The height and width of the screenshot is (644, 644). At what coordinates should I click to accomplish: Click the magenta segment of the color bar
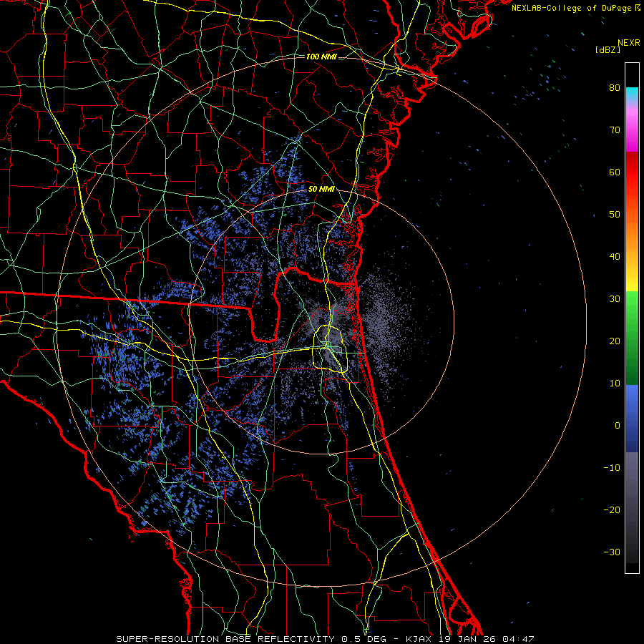[632, 132]
